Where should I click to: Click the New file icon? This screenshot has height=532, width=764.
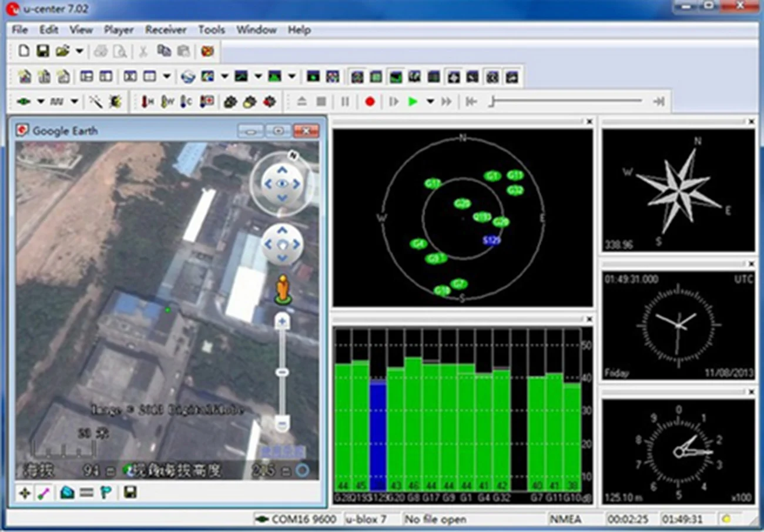(x=24, y=51)
